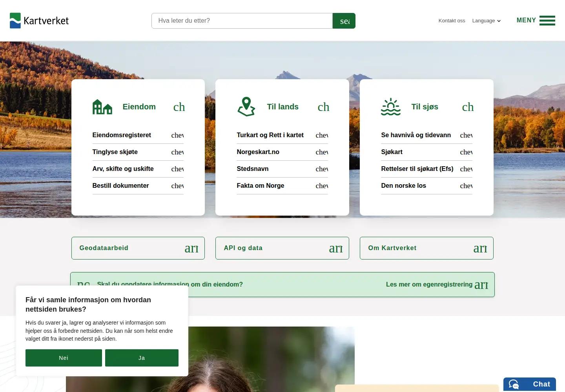This screenshot has height=392, width=565.
Task: Click the chevron beside Eiendomsregisteret
Action: coord(177,135)
